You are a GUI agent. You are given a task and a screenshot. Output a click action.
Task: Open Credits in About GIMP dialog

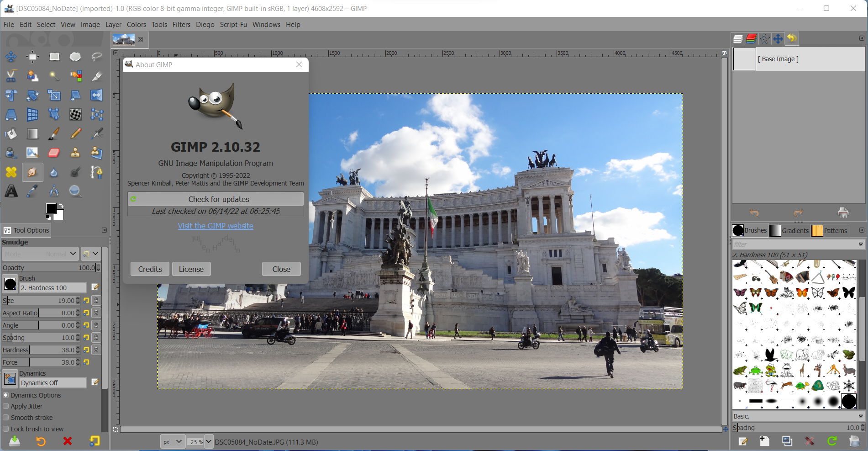click(x=150, y=269)
